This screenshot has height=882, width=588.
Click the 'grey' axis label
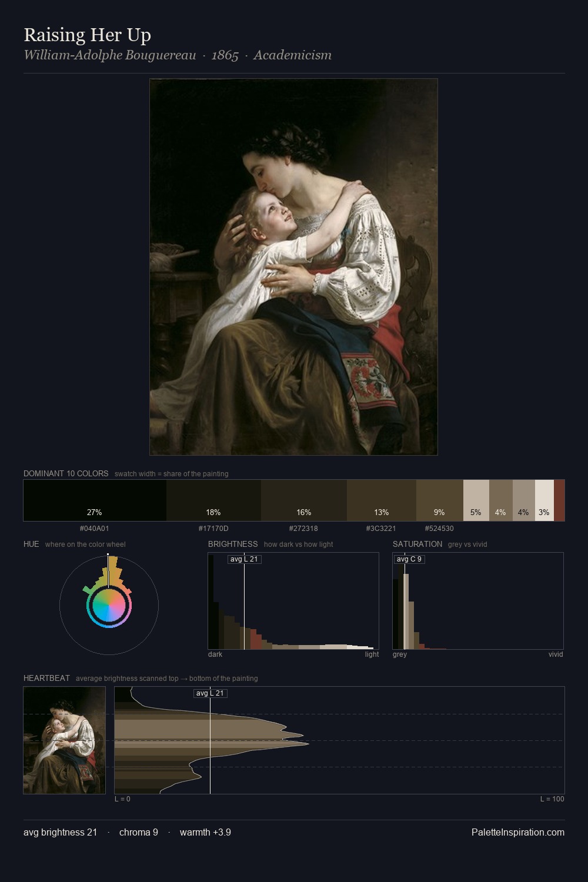pos(400,654)
